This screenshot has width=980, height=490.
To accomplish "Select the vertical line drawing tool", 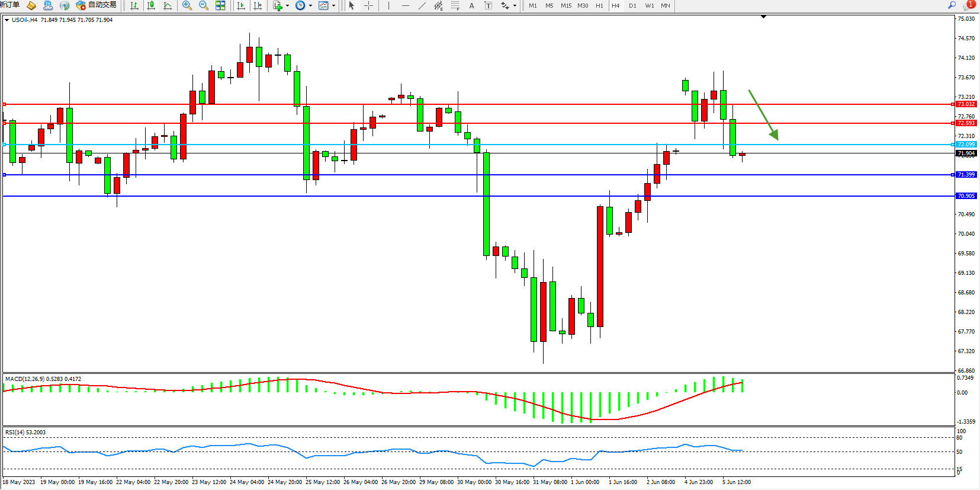I will click(388, 5).
